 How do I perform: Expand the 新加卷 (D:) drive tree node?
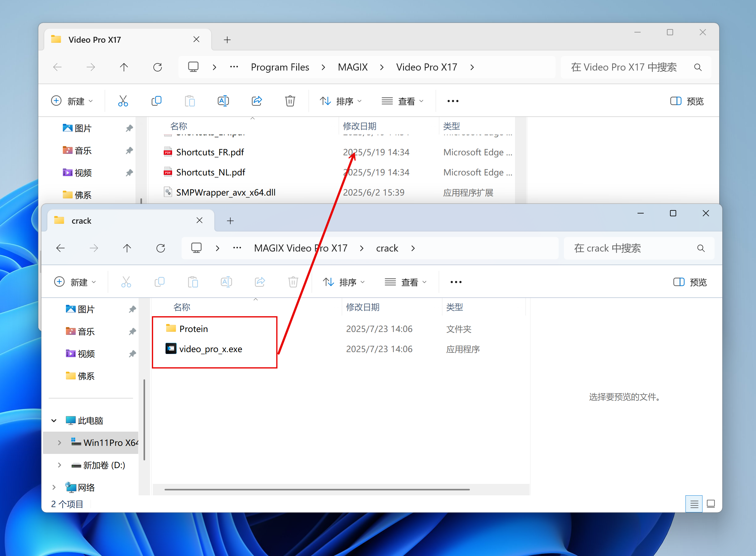pos(60,465)
